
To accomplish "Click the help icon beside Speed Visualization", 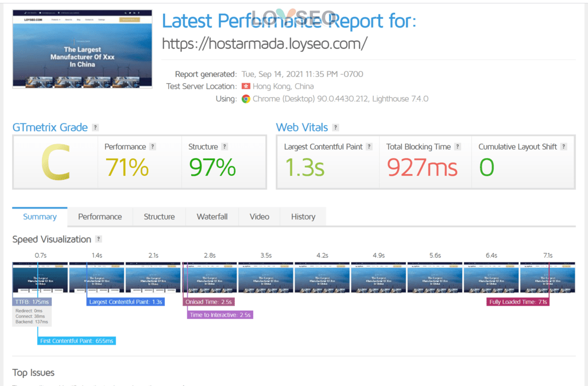I will pos(99,239).
